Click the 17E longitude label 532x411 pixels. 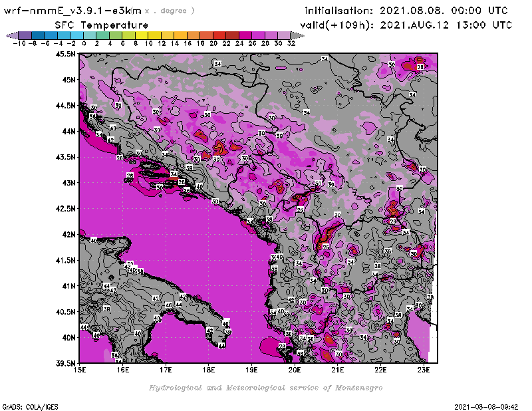click(x=166, y=370)
